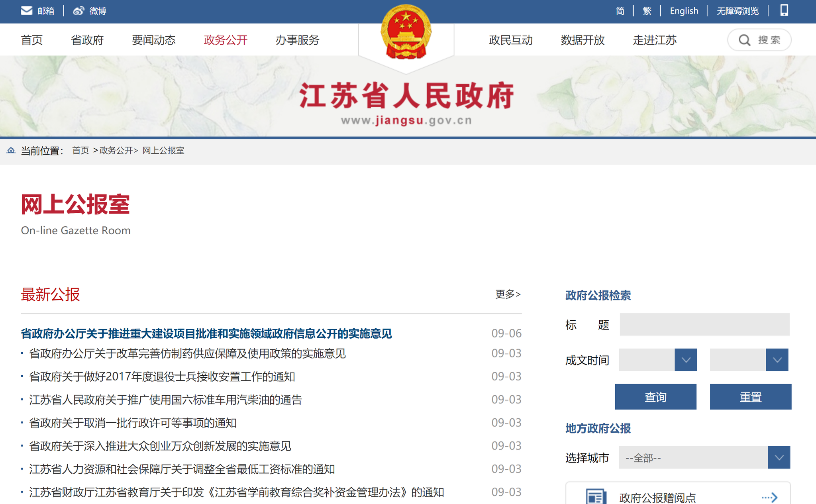The image size is (816, 504).
Task: Open the mobile version phone icon
Action: coord(784,10)
